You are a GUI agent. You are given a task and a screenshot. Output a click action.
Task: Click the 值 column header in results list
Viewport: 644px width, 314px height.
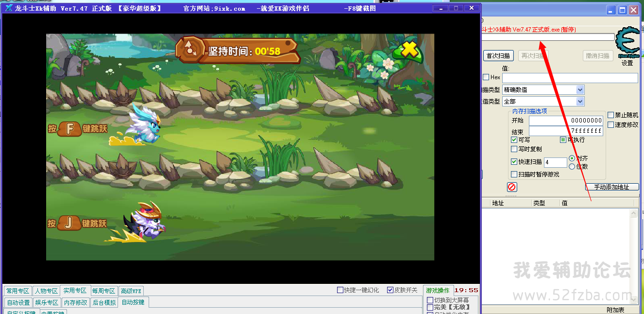click(x=596, y=203)
